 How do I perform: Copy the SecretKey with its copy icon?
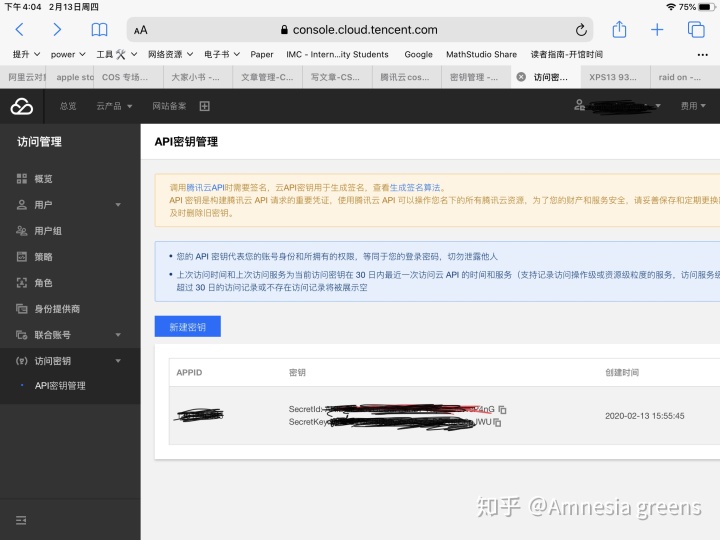[497, 422]
